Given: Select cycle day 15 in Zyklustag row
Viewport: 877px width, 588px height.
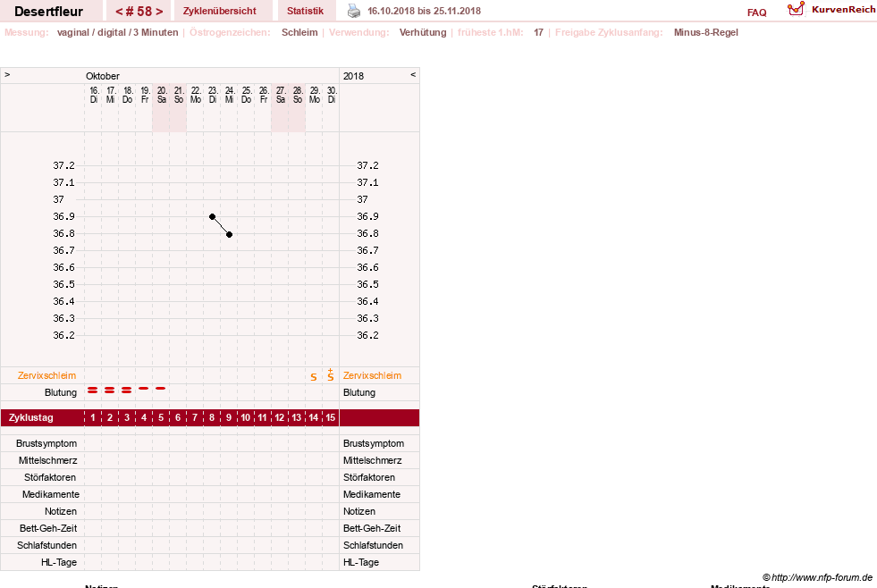Looking at the screenshot, I should pos(331,417).
